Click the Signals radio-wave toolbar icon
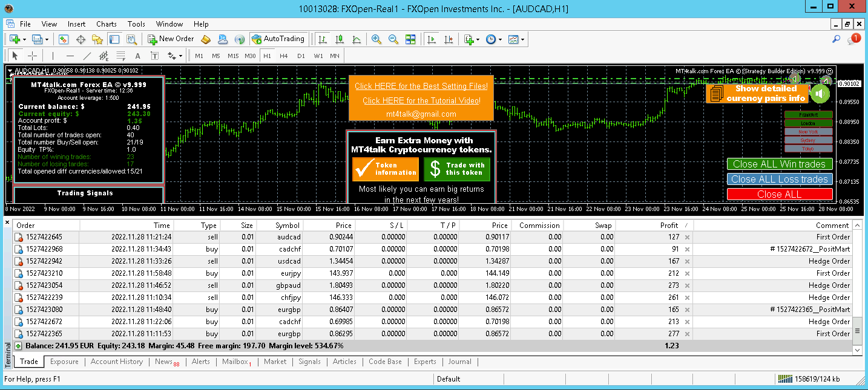The width and height of the screenshot is (868, 390). tap(240, 39)
